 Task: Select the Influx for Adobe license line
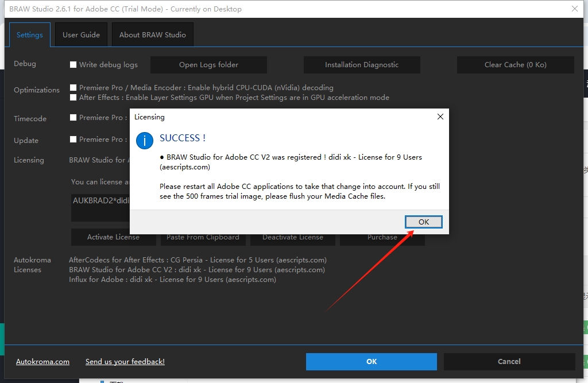pos(172,280)
